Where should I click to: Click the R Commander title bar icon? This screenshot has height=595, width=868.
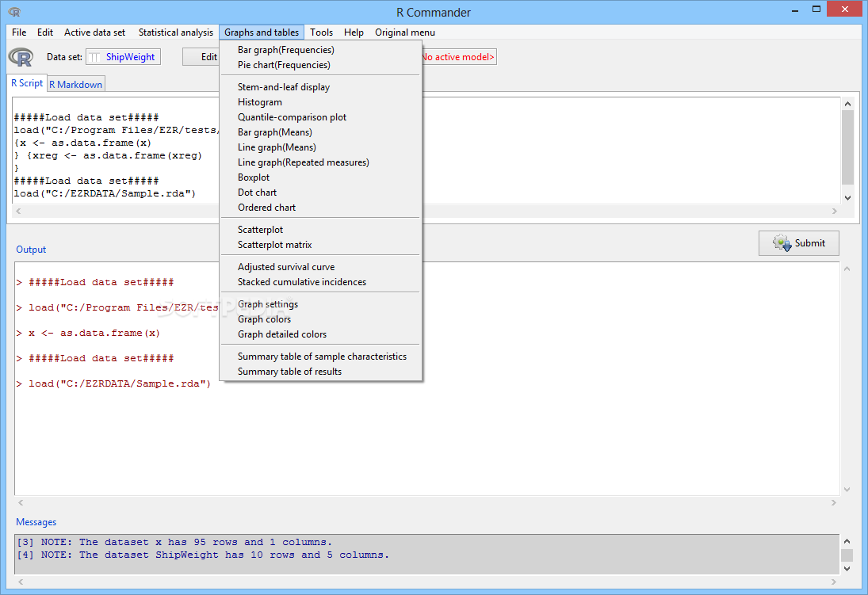(x=14, y=12)
